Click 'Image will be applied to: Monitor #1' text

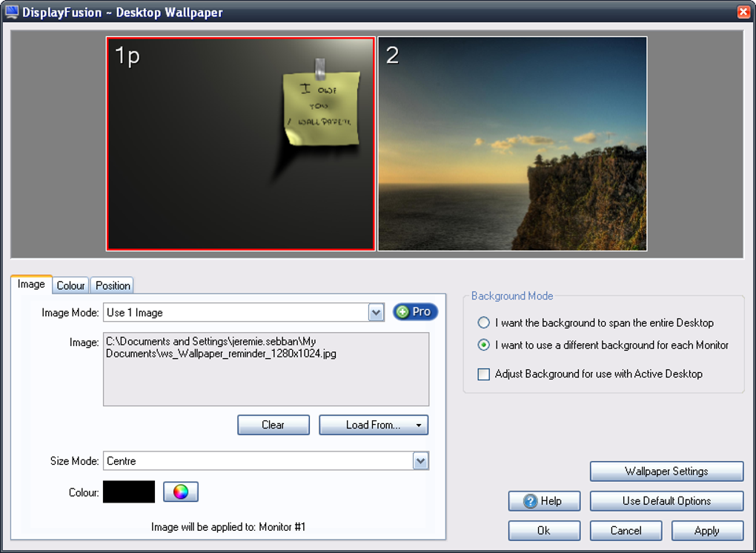(x=228, y=527)
